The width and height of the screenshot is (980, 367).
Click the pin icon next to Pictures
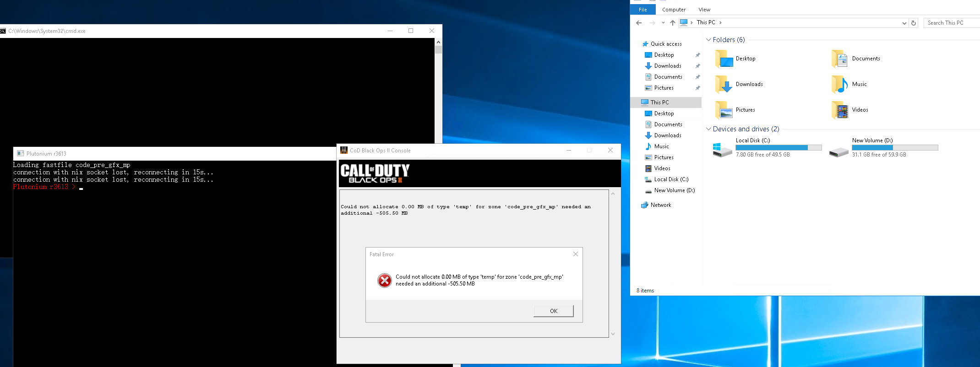coord(697,88)
